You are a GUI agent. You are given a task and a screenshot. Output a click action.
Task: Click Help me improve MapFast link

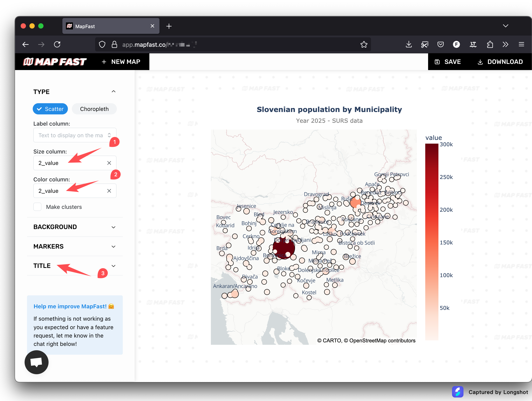(74, 306)
